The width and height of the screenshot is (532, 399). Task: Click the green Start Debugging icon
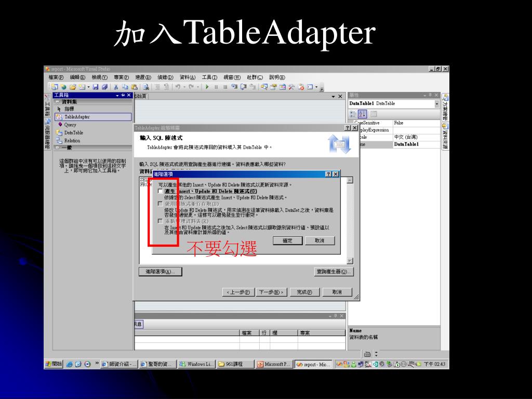pos(207,87)
